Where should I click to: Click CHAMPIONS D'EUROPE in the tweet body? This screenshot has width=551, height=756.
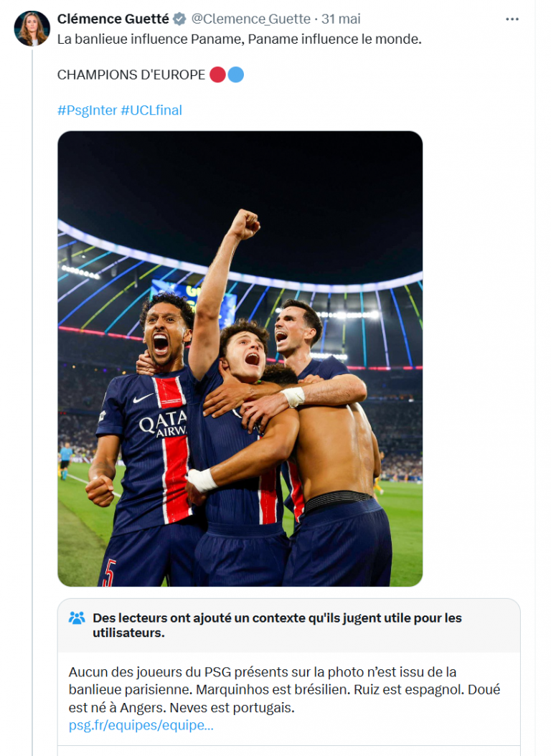click(130, 73)
